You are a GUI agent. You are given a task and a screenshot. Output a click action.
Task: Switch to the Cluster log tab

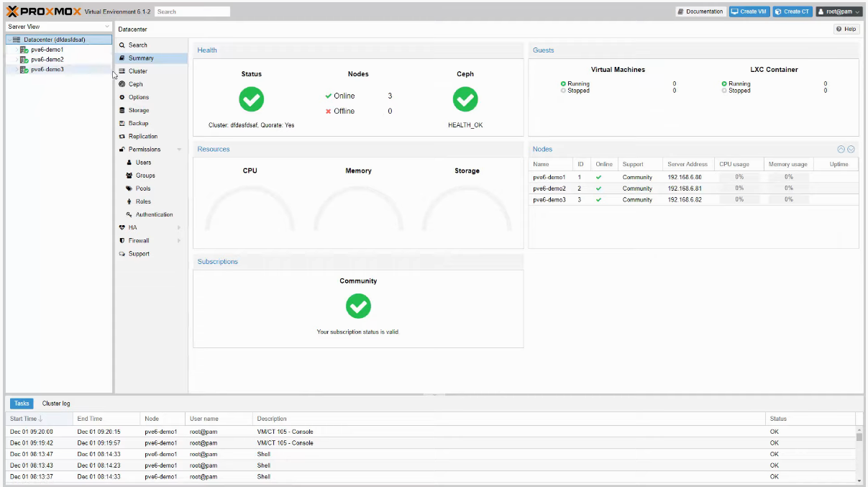point(56,404)
